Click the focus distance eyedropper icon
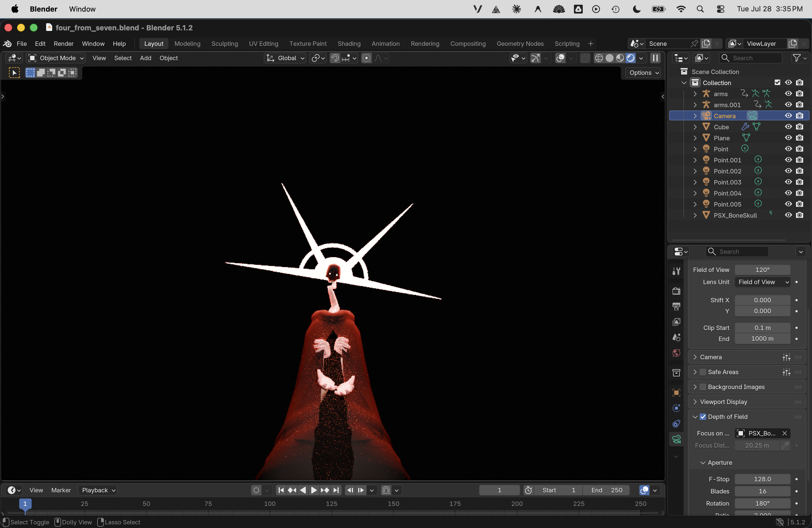 [785, 445]
